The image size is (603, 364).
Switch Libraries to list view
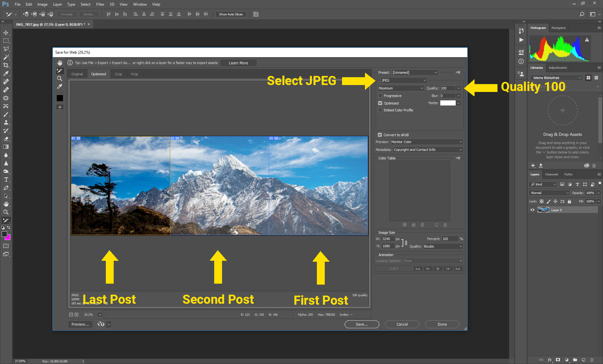pyautogui.click(x=596, y=78)
